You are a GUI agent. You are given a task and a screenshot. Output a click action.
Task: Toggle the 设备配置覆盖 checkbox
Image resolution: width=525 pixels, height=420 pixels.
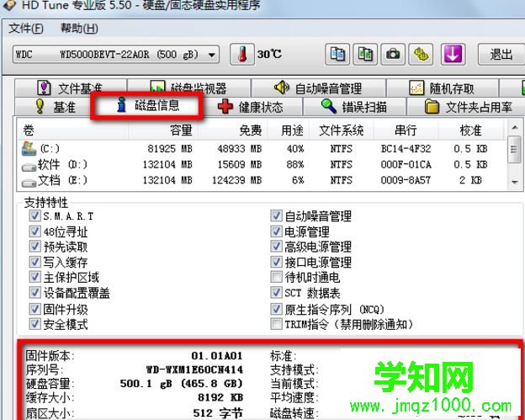pyautogui.click(x=34, y=292)
